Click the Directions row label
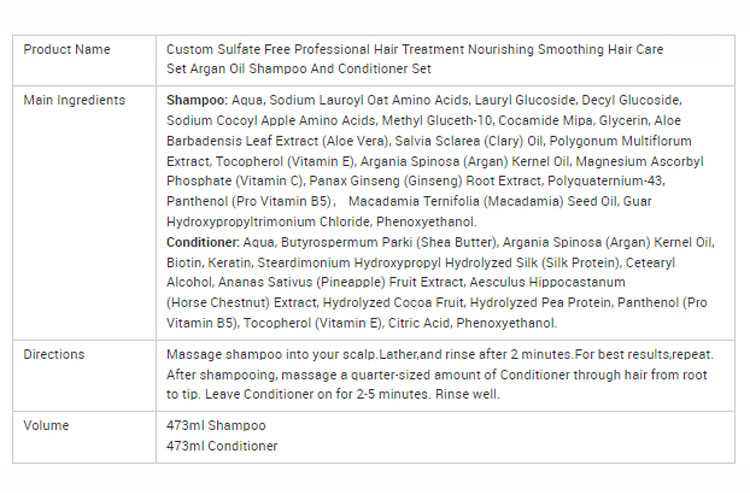Image resolution: width=750 pixels, height=493 pixels. coord(54,354)
